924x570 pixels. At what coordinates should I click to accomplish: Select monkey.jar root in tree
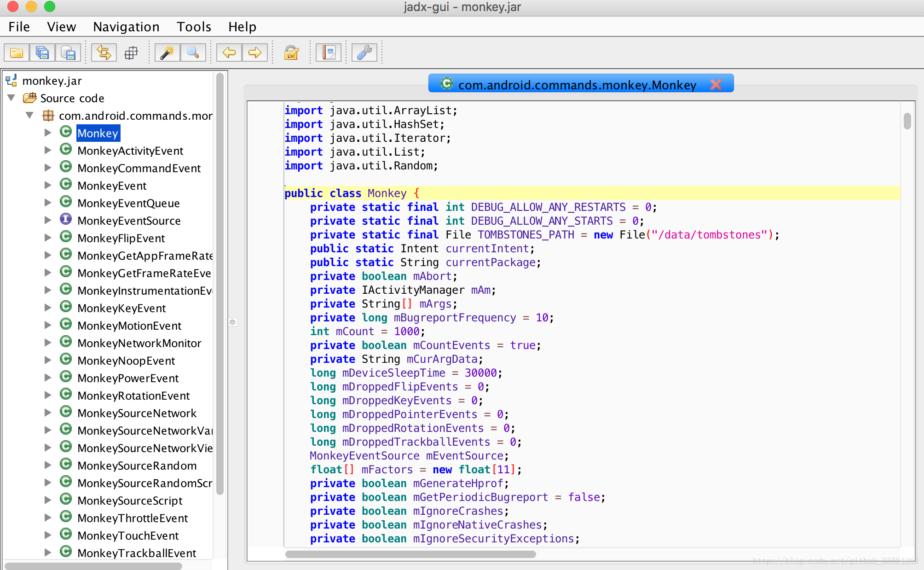click(x=52, y=81)
